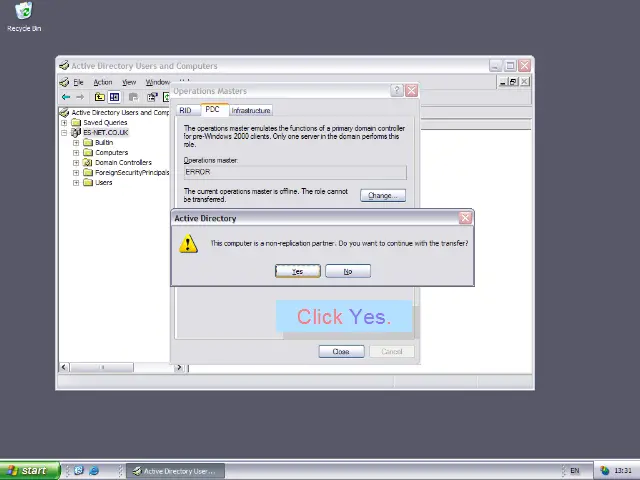This screenshot has width=640, height=480.
Task: Close the Active Directory warning dialog
Action: (x=465, y=218)
